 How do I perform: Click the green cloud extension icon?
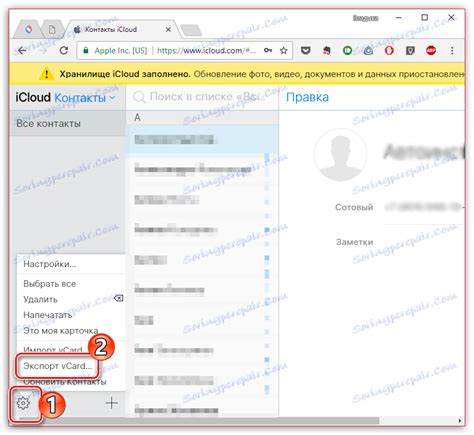368,51
